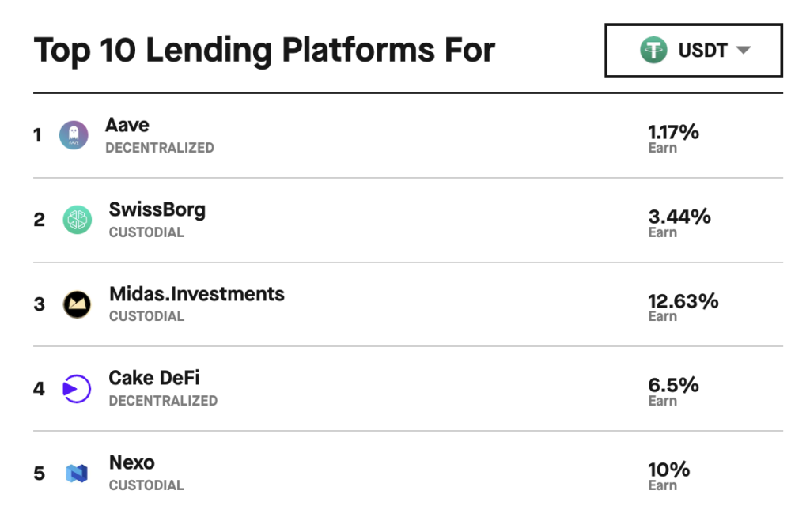Open the Aave platform link
Image resolution: width=810 pixels, height=532 pixels.
(x=127, y=125)
